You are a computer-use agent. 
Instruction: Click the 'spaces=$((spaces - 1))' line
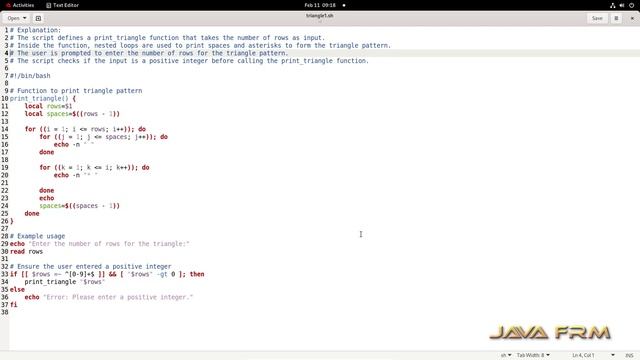(x=80, y=206)
